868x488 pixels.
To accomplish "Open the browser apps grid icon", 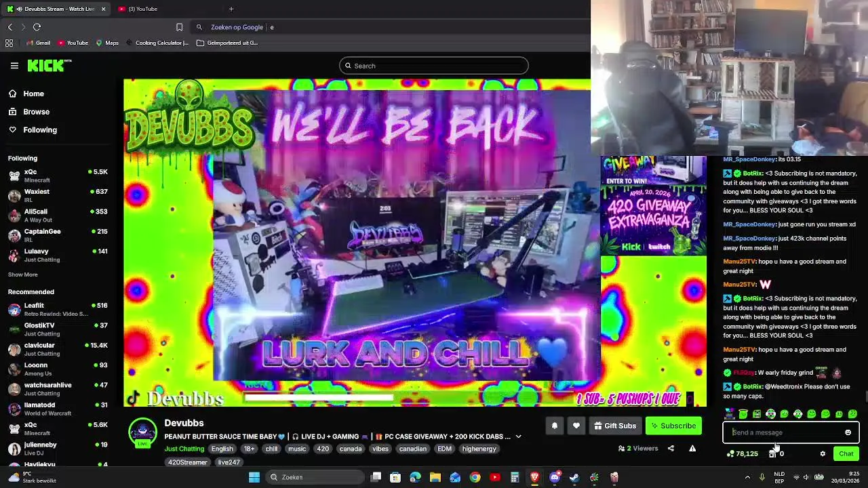I will click(9, 43).
